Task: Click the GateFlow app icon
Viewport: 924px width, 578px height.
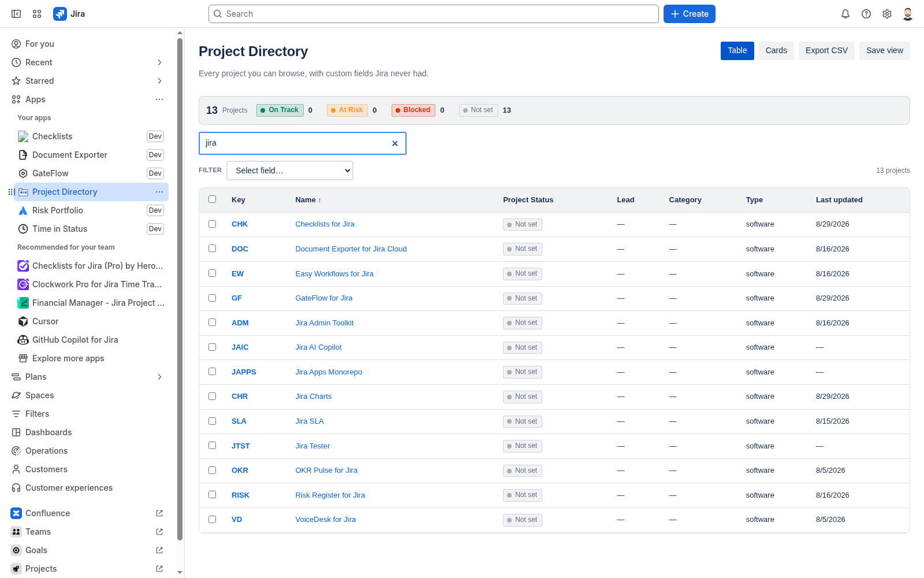Action: [x=23, y=173]
